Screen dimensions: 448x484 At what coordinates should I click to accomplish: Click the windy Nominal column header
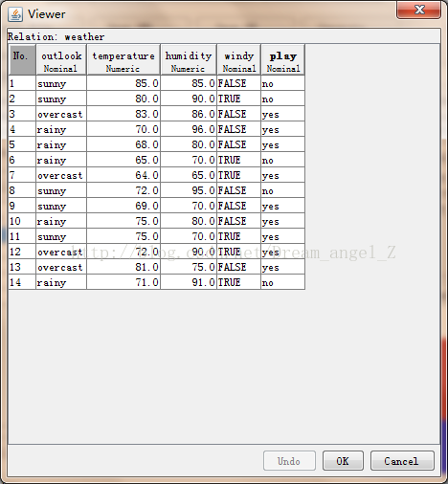[x=239, y=59]
